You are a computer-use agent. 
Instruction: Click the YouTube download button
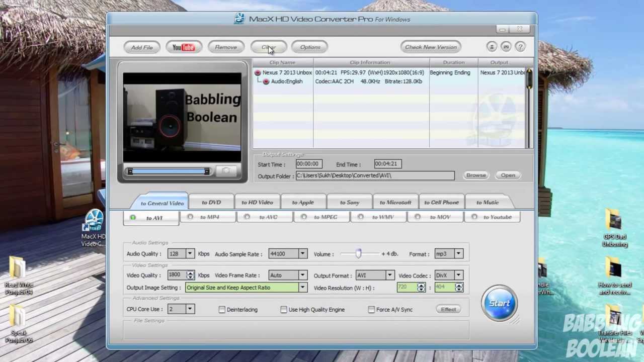coord(184,47)
